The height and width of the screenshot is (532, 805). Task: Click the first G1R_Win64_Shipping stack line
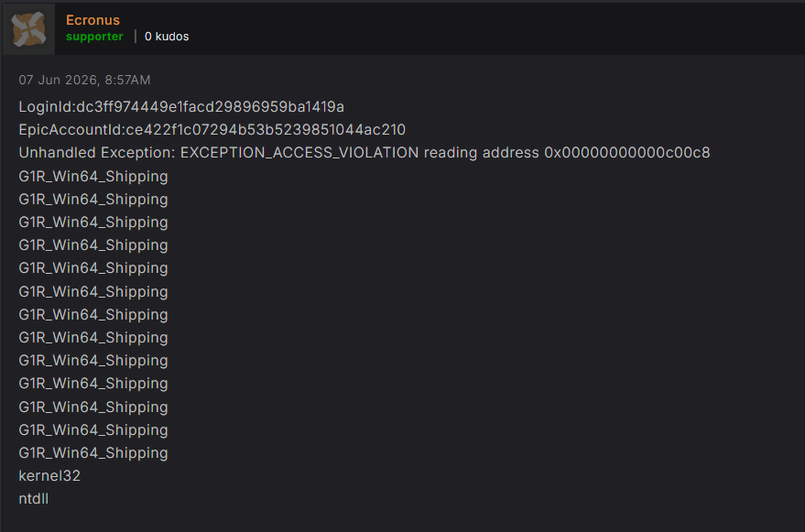click(x=93, y=177)
